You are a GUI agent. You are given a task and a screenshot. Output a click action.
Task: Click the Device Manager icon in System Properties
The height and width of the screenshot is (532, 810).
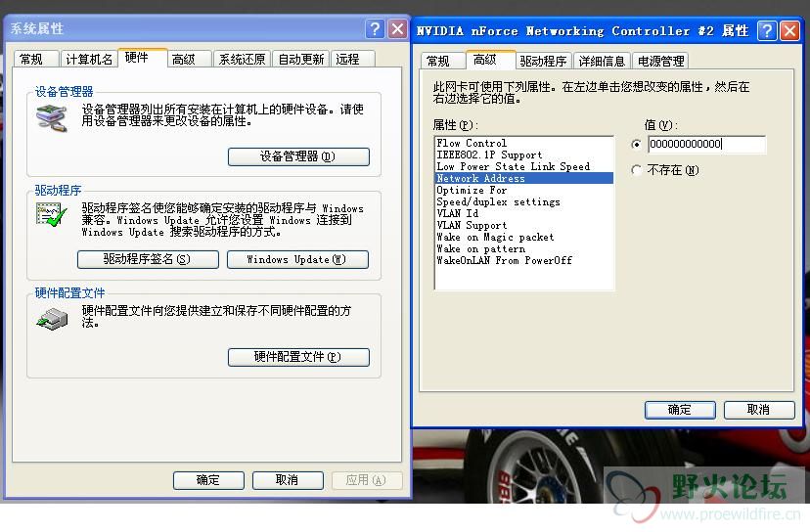(52, 117)
